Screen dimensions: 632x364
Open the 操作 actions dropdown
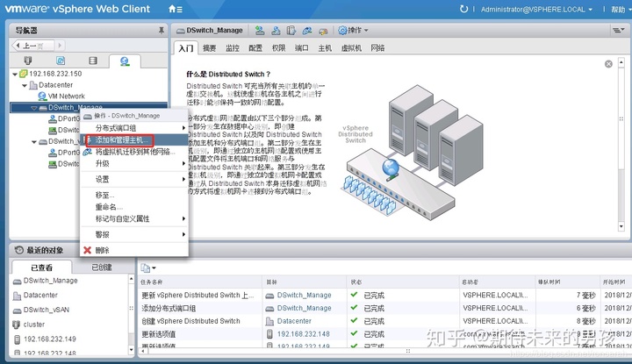pos(353,30)
